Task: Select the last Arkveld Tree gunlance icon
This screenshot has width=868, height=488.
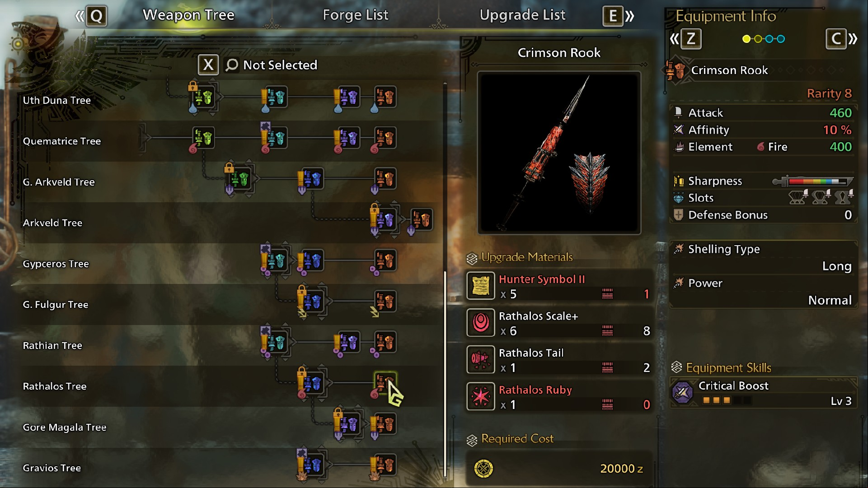Action: (x=422, y=220)
